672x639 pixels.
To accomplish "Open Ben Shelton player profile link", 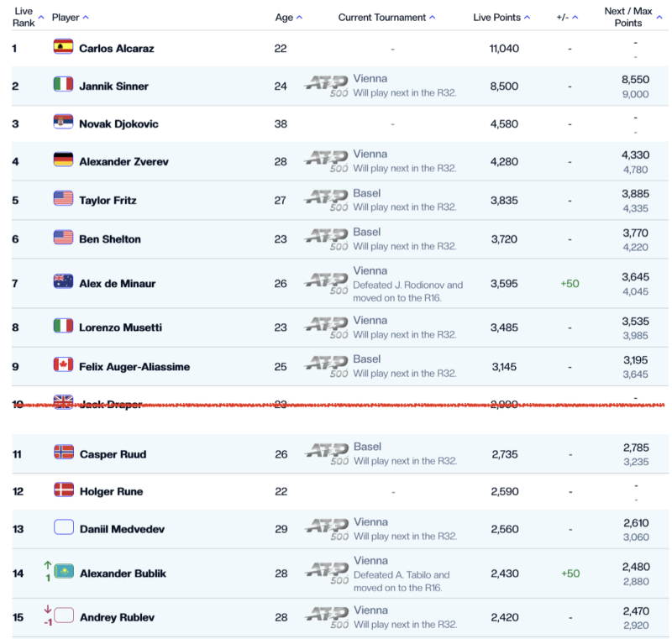I will pos(109,238).
